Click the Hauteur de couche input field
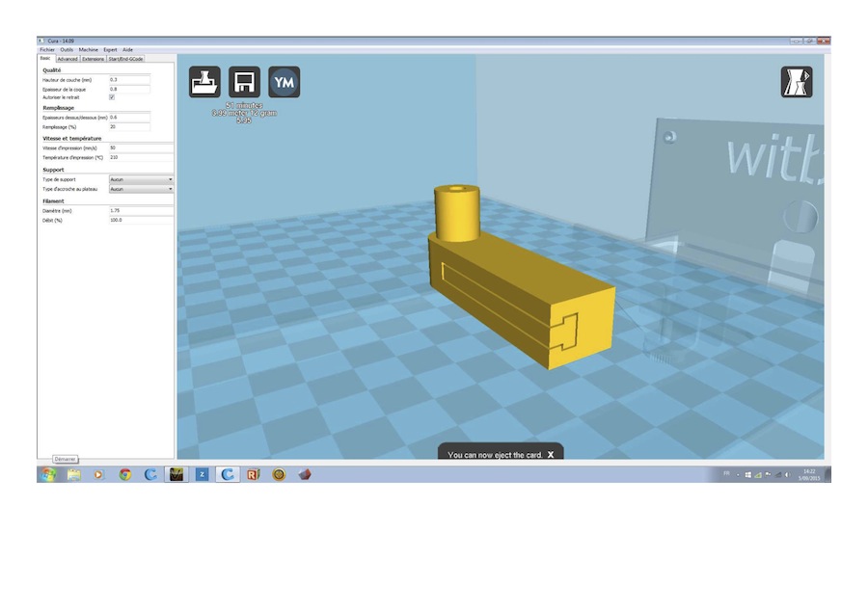The width and height of the screenshot is (868, 613). (x=129, y=79)
